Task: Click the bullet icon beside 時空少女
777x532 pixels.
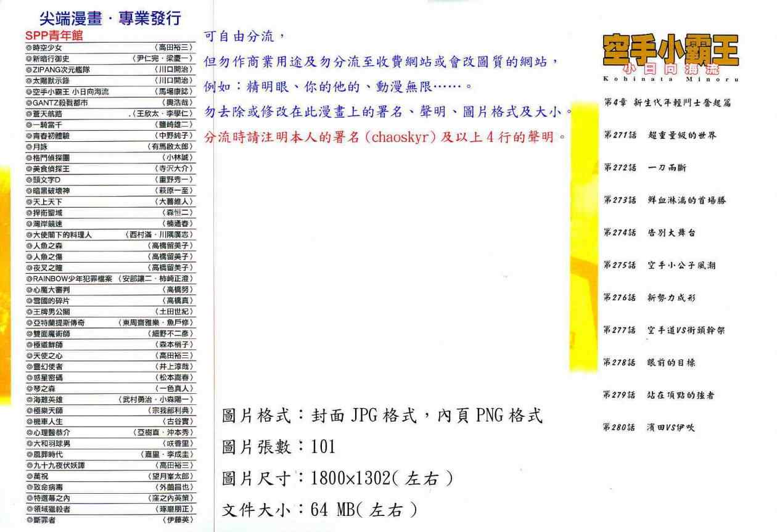Action: (x=29, y=47)
